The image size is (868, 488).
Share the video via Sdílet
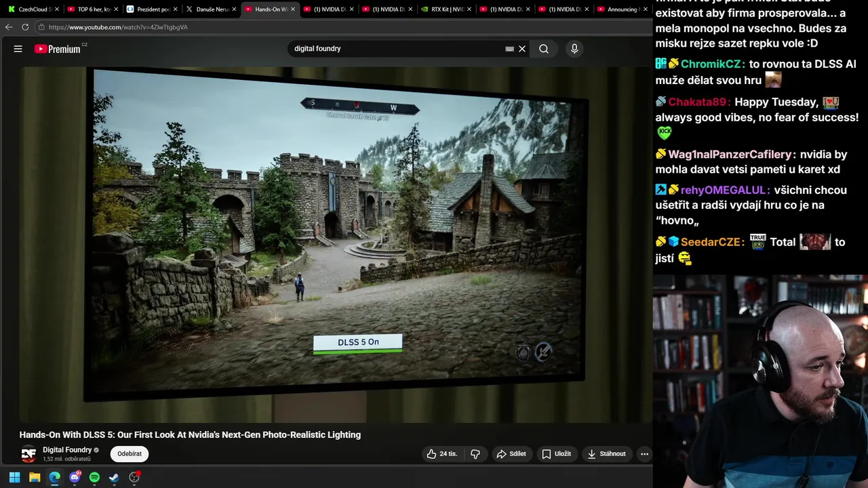(511, 454)
